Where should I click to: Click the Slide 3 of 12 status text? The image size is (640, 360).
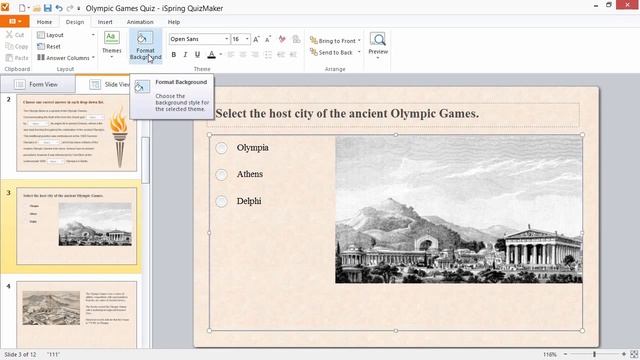click(20, 354)
